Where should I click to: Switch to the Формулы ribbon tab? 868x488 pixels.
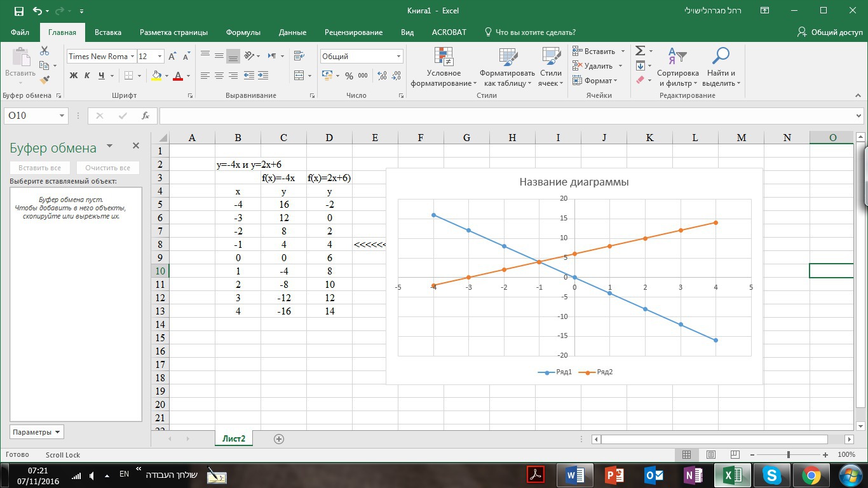pyautogui.click(x=243, y=32)
